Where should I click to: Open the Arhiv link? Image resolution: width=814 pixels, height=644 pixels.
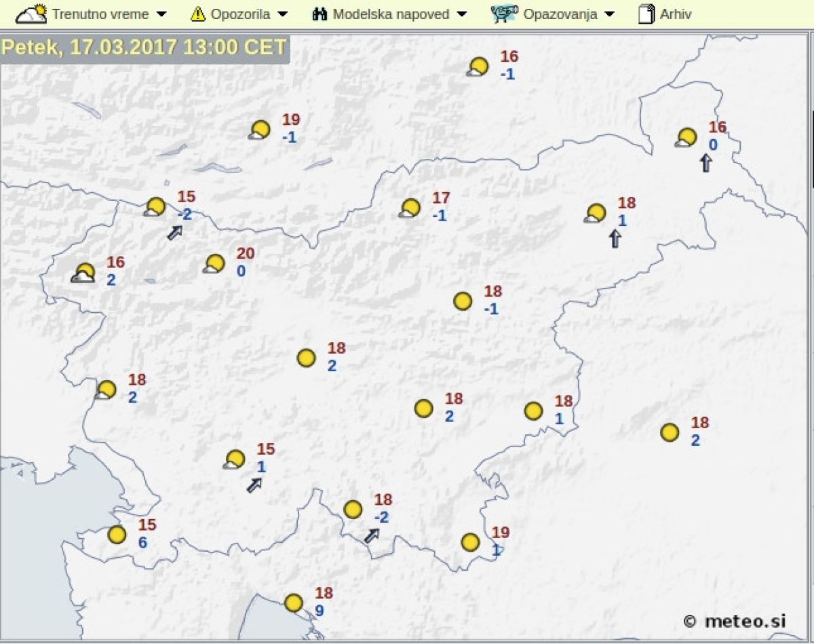pyautogui.click(x=676, y=14)
